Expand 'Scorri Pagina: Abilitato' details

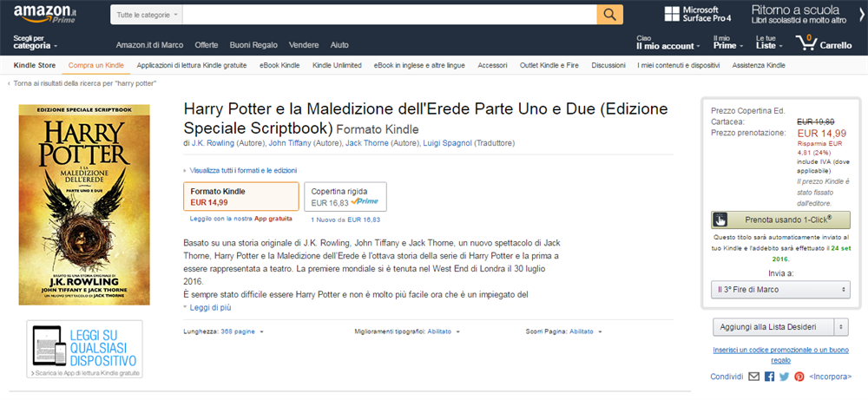click(563, 331)
